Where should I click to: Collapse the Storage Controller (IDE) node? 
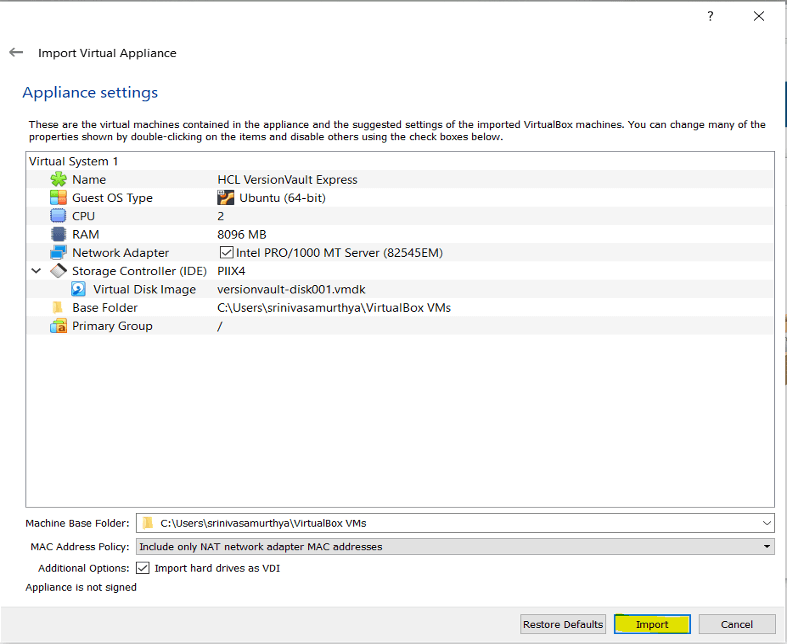36,271
